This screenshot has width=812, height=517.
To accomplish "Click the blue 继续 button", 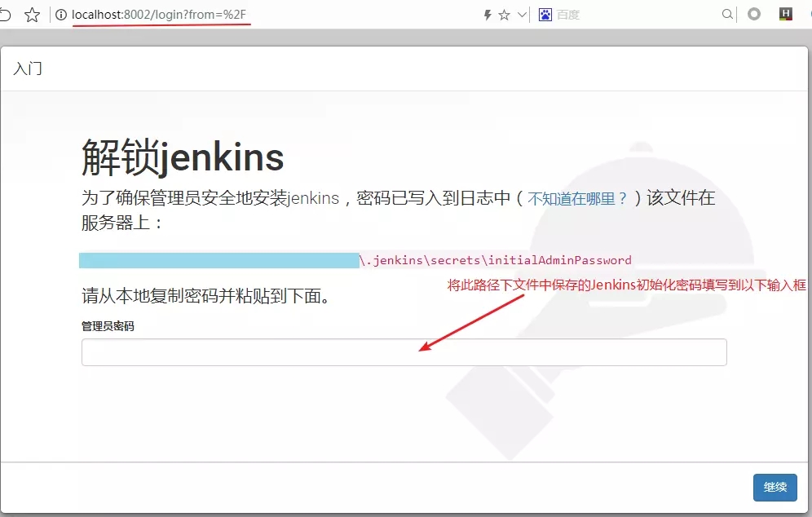I will pyautogui.click(x=774, y=488).
